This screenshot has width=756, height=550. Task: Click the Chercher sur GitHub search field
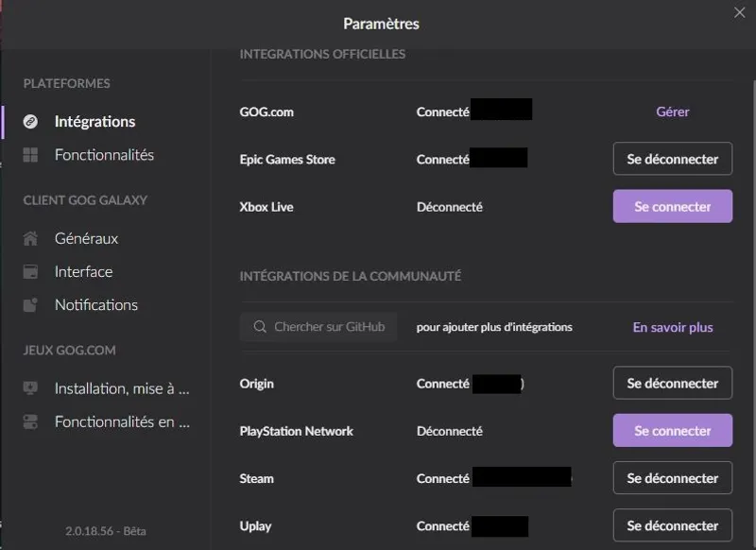click(x=326, y=326)
